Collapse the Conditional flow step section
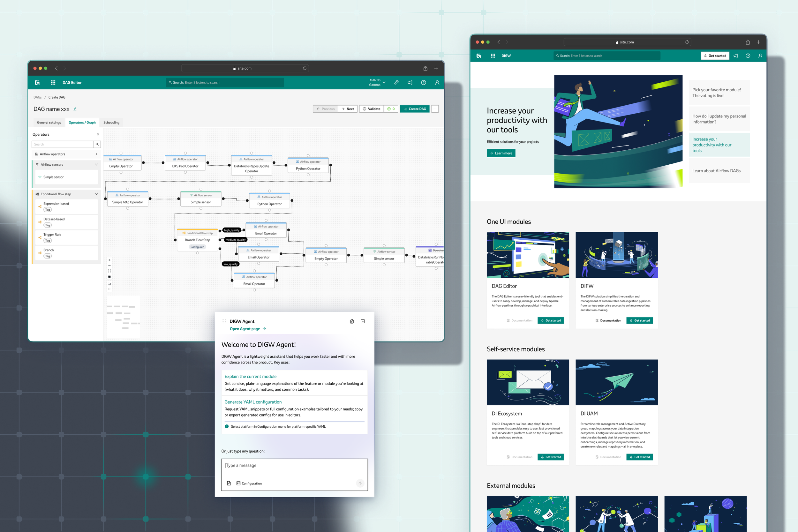 tap(96, 194)
